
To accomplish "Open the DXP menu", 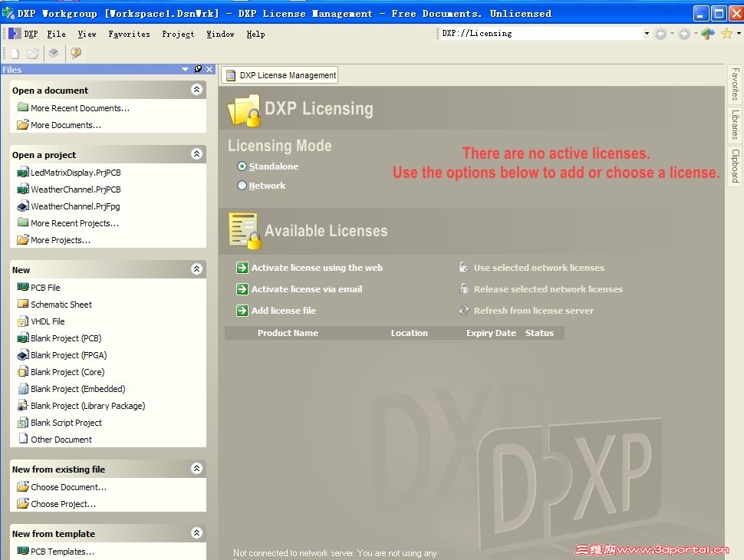I will (x=31, y=34).
